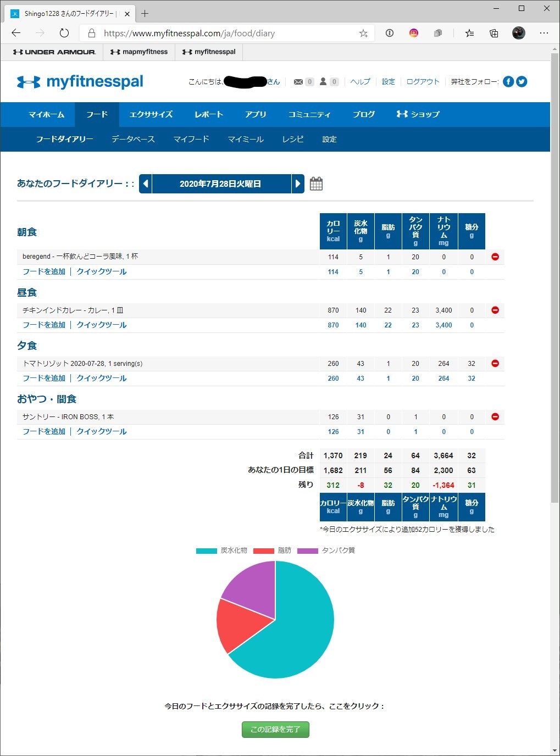Open the ショップ tab
Viewport: 560px width, 756px height.
[418, 114]
